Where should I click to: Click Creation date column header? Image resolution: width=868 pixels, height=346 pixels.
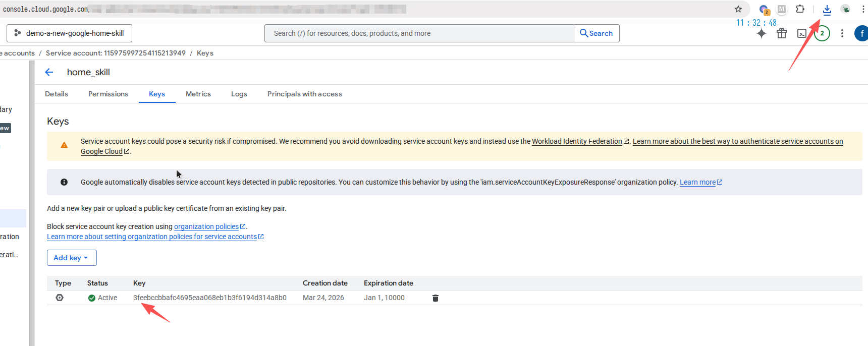[x=325, y=283]
